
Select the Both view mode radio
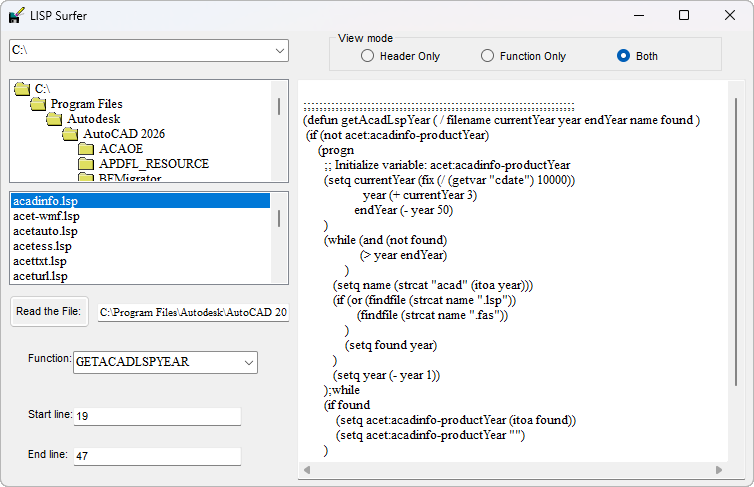click(623, 56)
